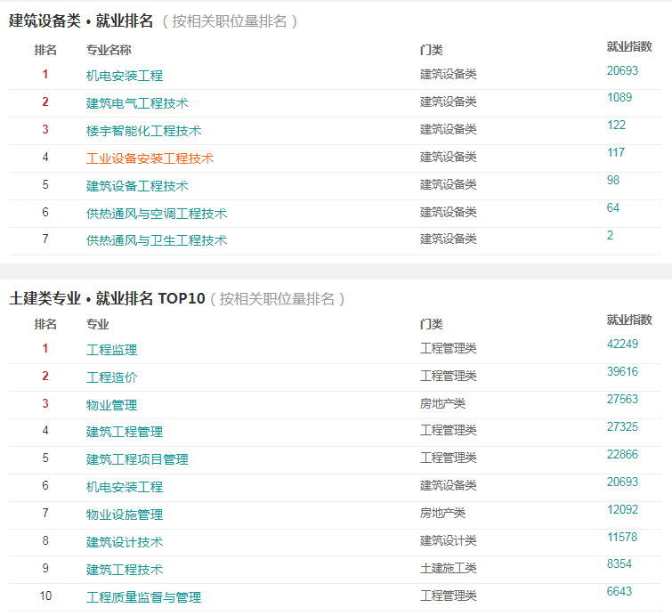Viewport: 672px width, 616px height.
Task: Click the index value 1089
Action: click(x=619, y=97)
